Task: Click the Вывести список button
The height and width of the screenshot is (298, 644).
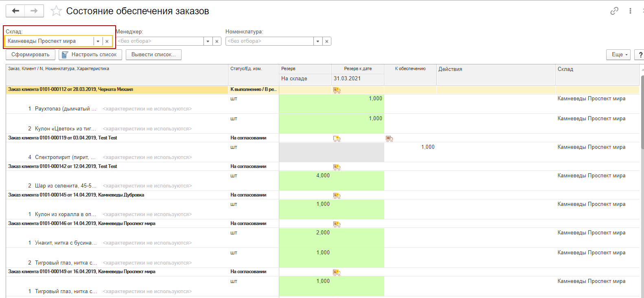Action: point(153,55)
